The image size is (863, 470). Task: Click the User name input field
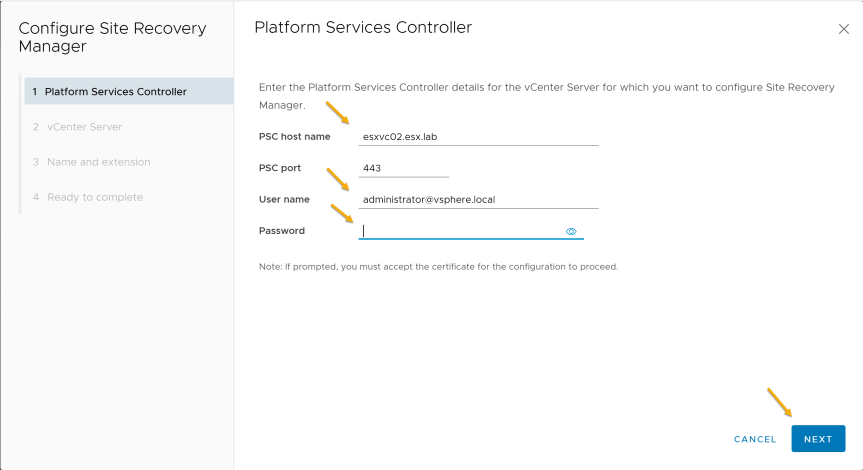[478, 199]
